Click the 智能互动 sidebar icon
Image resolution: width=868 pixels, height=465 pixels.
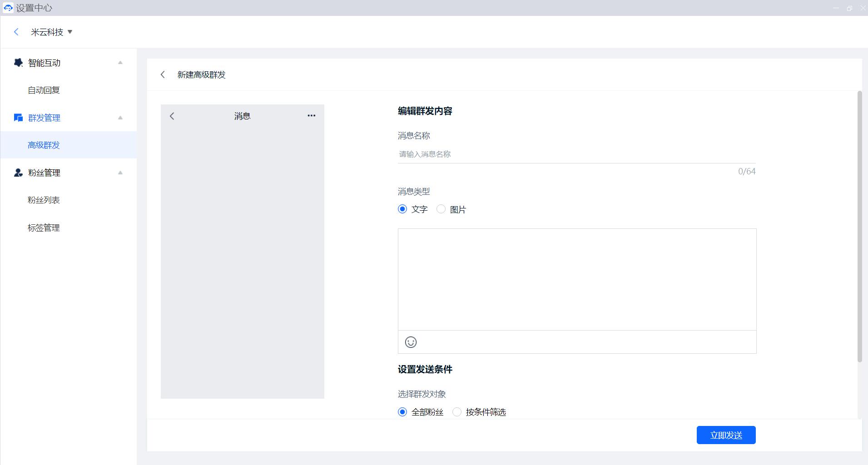coord(18,63)
